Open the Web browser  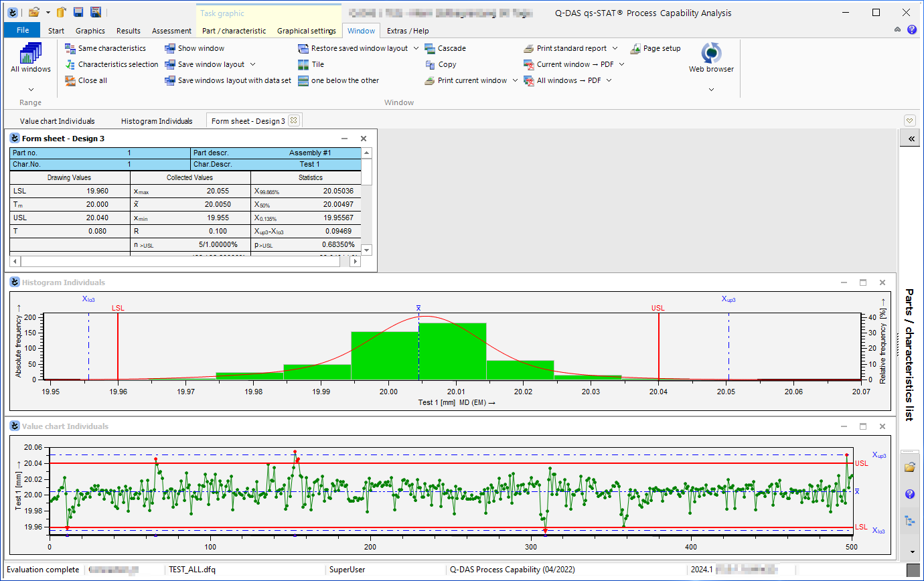[x=711, y=57]
